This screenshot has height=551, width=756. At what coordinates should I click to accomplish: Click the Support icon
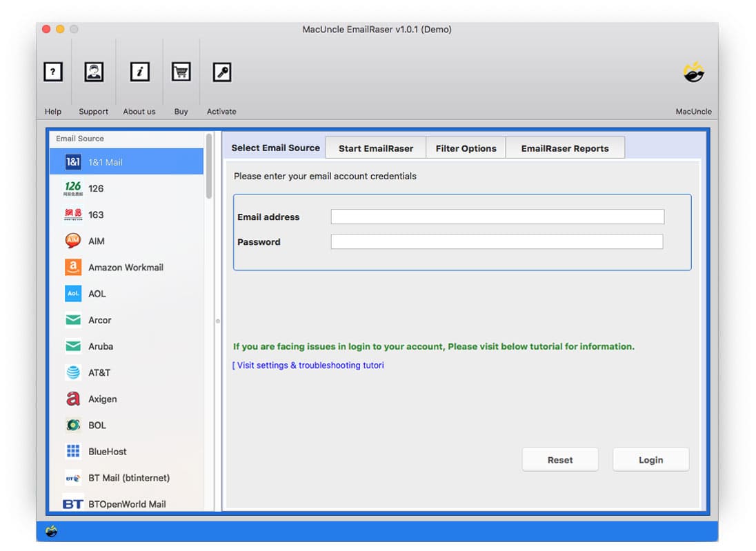pyautogui.click(x=93, y=72)
